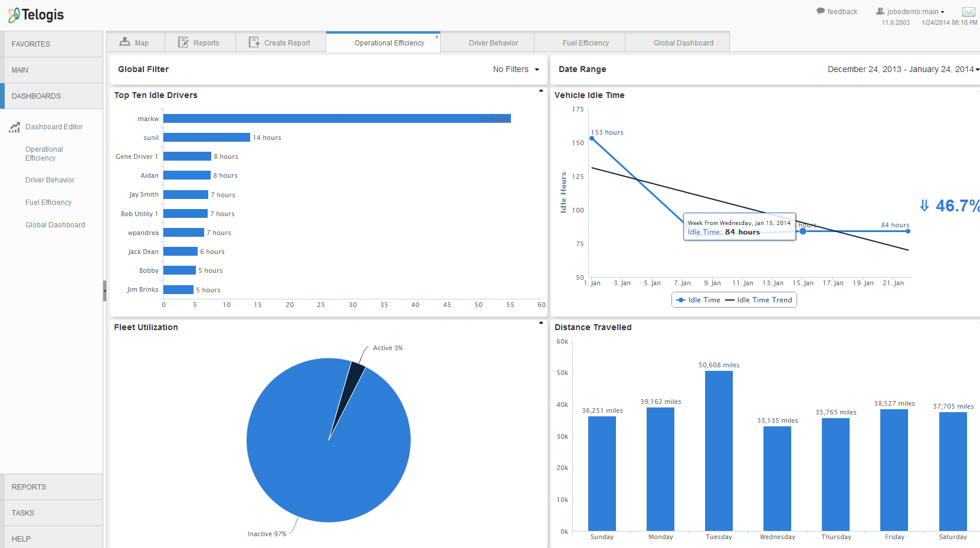Click the Create Report tab icon
The image size is (980, 548).
click(254, 43)
